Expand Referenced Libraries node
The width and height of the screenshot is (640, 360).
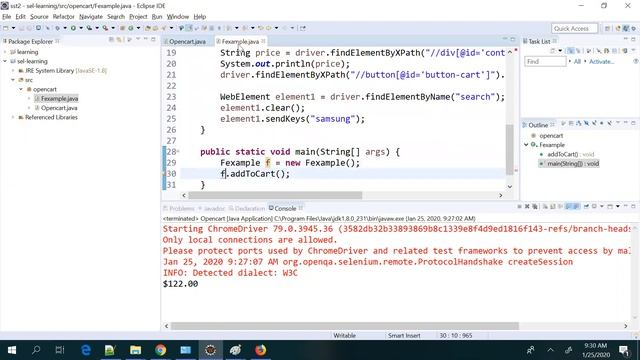pyautogui.click(x=13, y=117)
